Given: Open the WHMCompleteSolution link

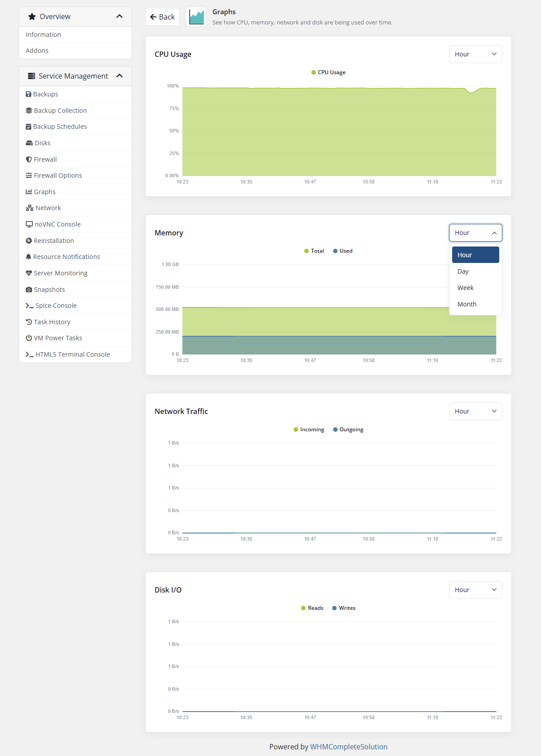Looking at the screenshot, I should pyautogui.click(x=349, y=747).
